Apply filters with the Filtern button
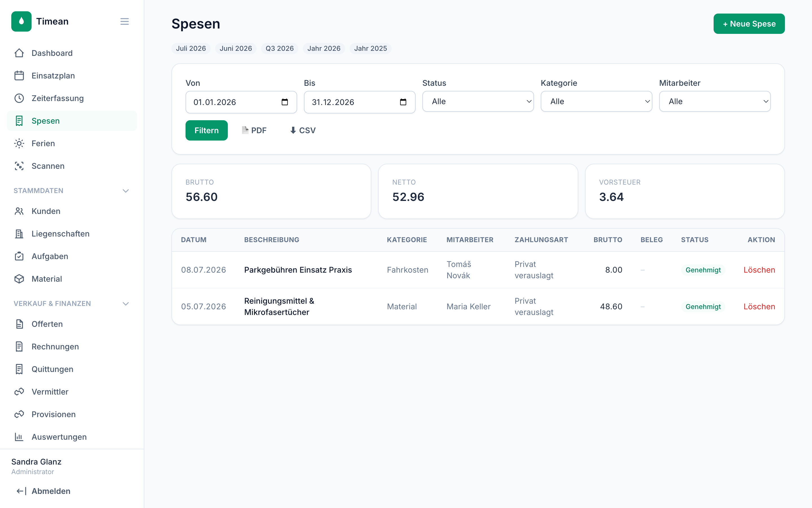The image size is (812, 508). [x=206, y=130]
